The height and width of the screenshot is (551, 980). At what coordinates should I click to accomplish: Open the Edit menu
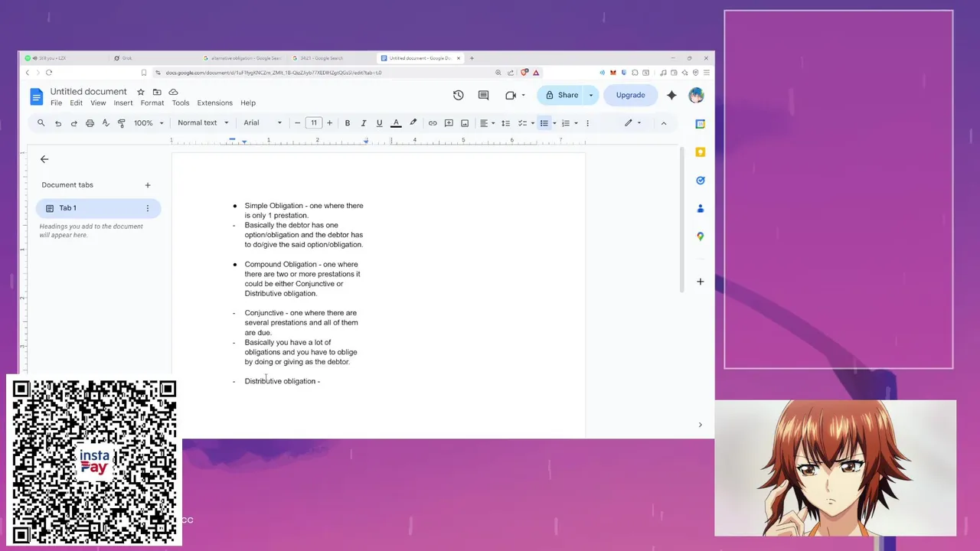(x=76, y=103)
